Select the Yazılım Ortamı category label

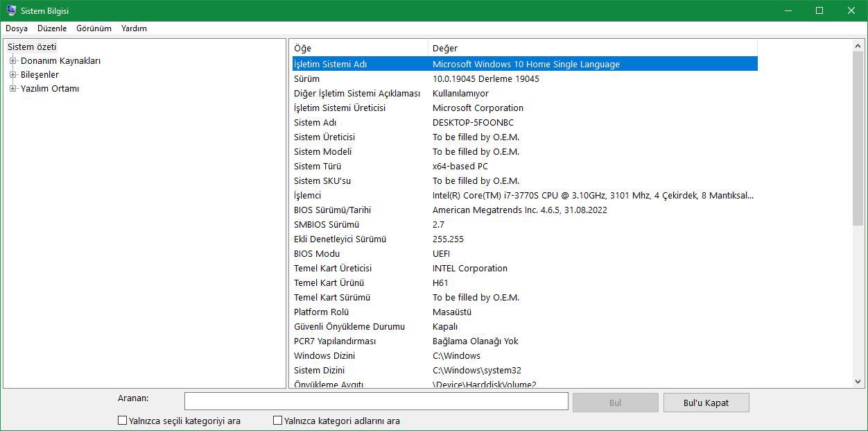tap(50, 88)
